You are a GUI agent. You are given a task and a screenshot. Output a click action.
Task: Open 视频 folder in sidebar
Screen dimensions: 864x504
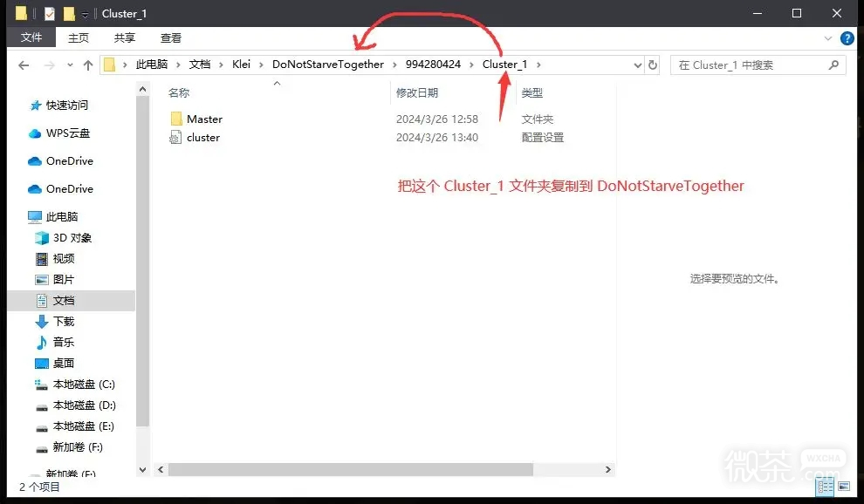(64, 259)
